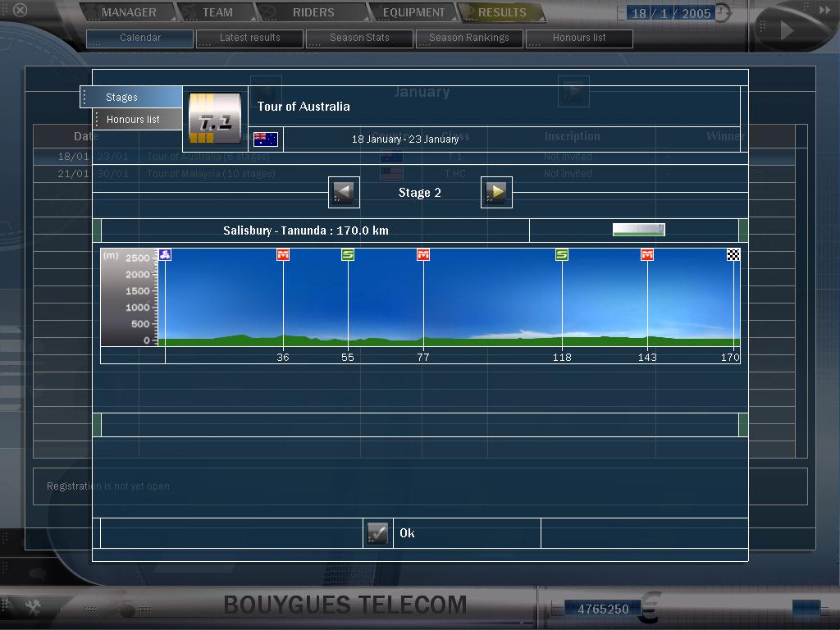The width and height of the screenshot is (840, 630).
Task: Advance to the next stage with the right arrow
Action: click(496, 192)
